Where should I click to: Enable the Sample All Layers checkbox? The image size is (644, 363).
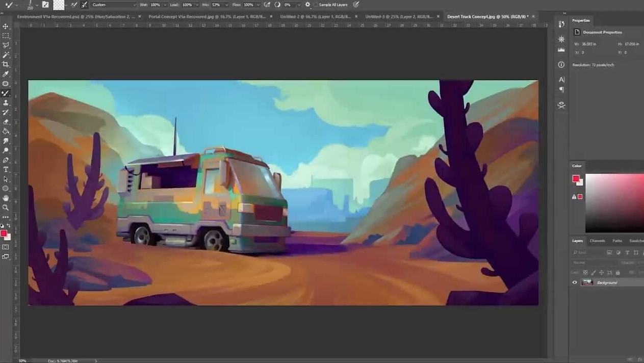pyautogui.click(x=316, y=5)
